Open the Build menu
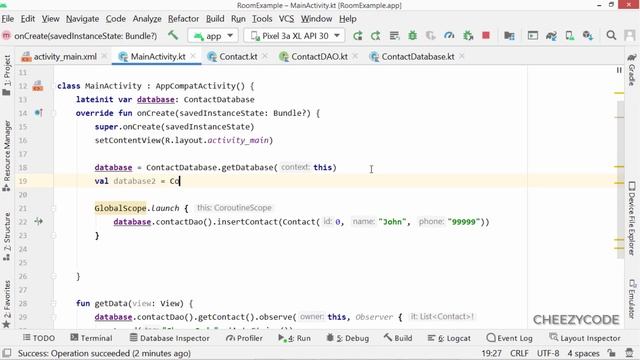This screenshot has width=640, height=360. tap(215, 19)
